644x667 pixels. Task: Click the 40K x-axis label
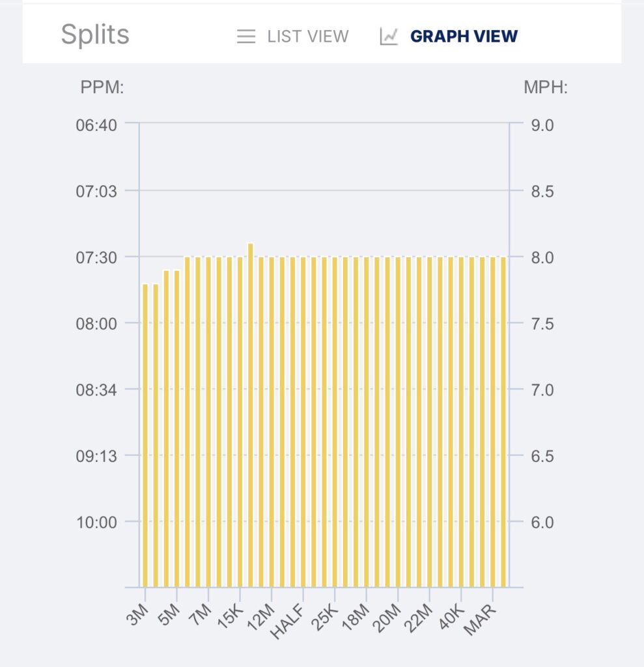(x=452, y=617)
